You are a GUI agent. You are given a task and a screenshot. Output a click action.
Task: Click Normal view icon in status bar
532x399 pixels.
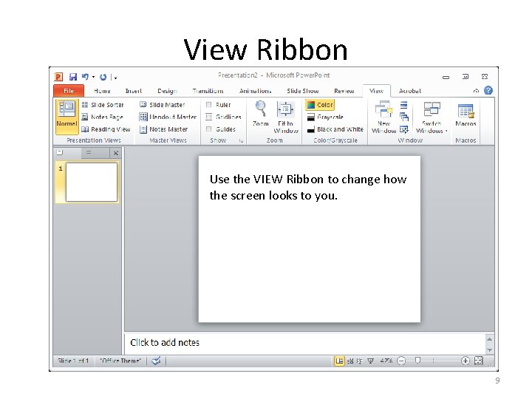tap(339, 361)
